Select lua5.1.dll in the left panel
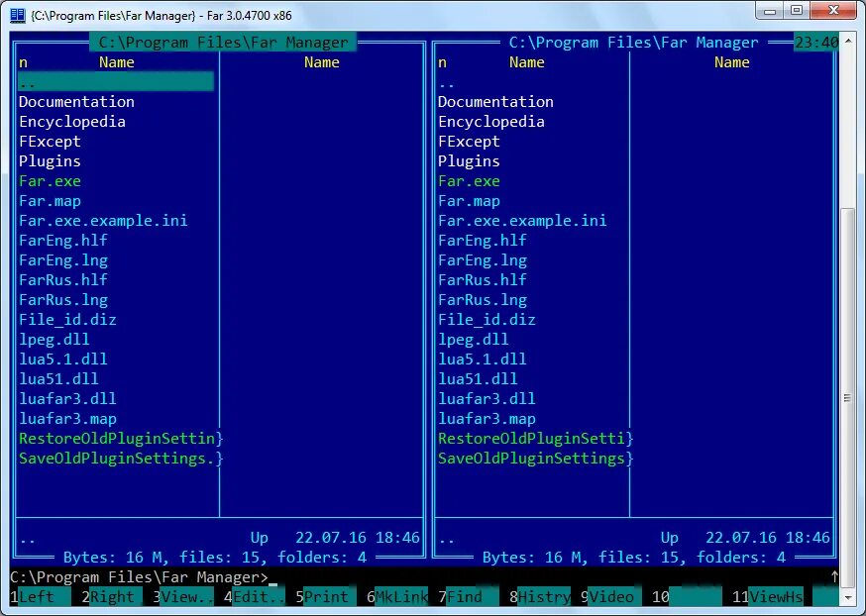The height and width of the screenshot is (616, 866). click(63, 359)
